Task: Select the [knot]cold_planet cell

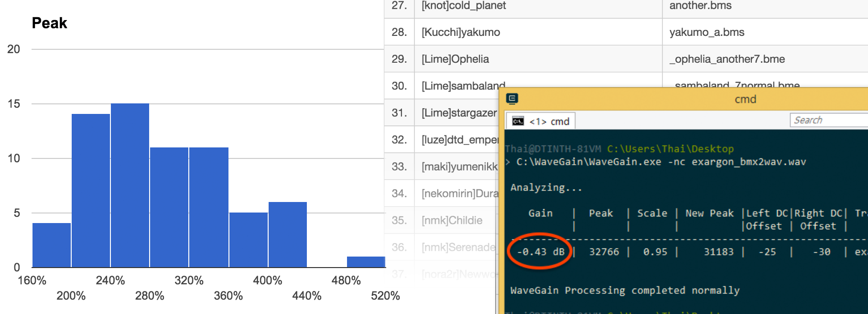Action: click(x=464, y=6)
